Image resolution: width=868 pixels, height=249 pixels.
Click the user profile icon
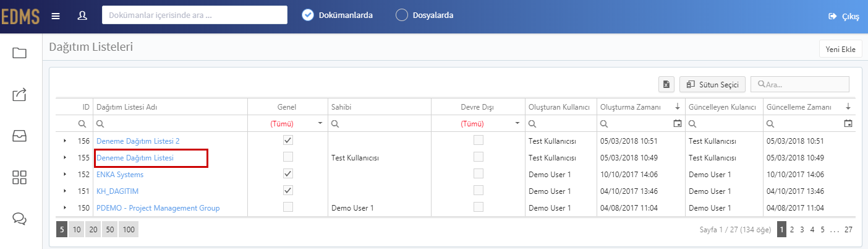click(82, 15)
